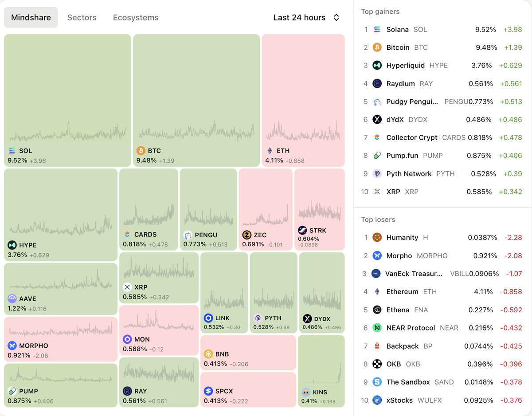532x416 pixels.
Task: Click the VanEck VBILL icon in Top losers
Action: 376,274
